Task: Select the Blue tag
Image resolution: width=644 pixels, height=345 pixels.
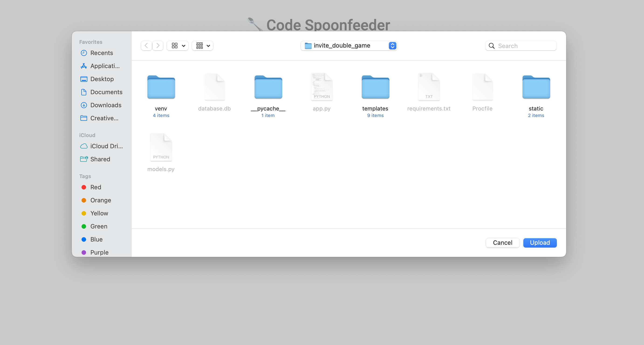Action: click(96, 239)
